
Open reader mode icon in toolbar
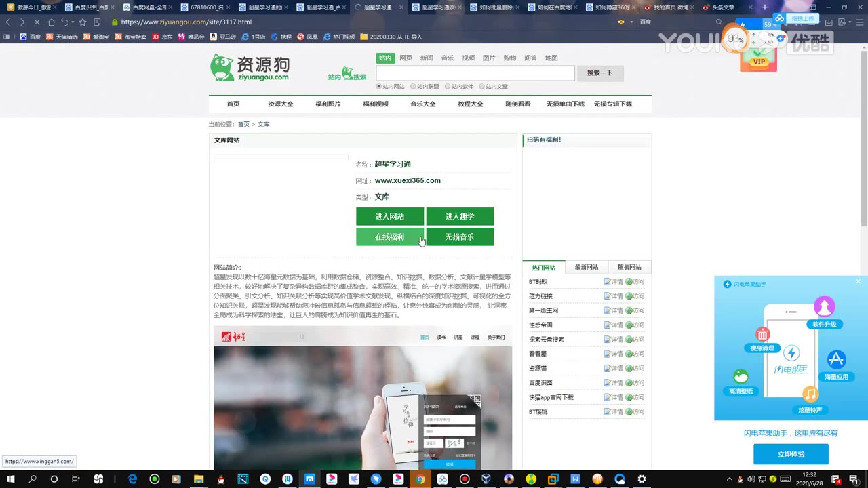[x=97, y=22]
